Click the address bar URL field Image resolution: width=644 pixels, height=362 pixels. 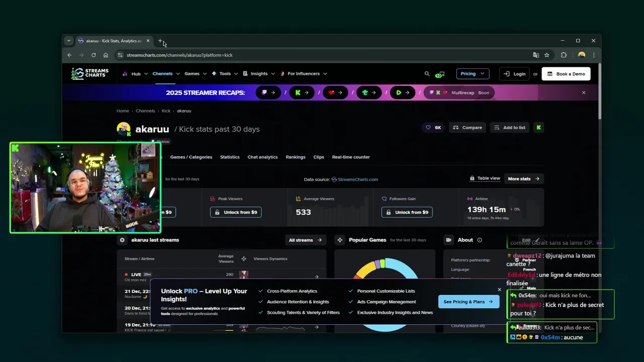[x=322, y=55]
